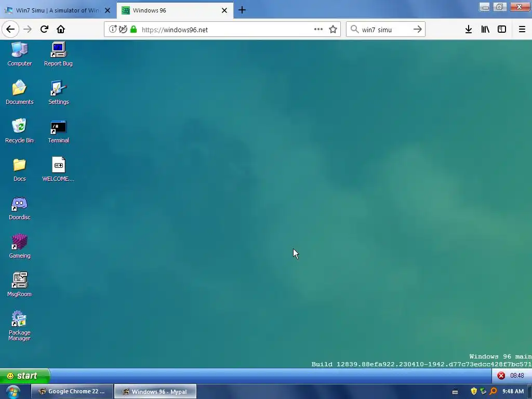Select the Windows 96 browser tab
The height and width of the screenshot is (399, 532).
point(175,10)
